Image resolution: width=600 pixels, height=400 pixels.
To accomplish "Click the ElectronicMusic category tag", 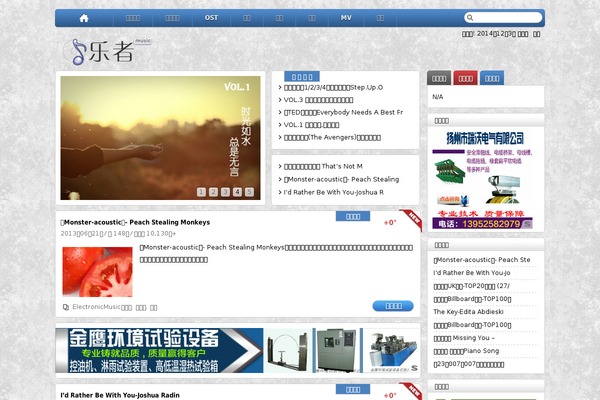I will tap(102, 307).
